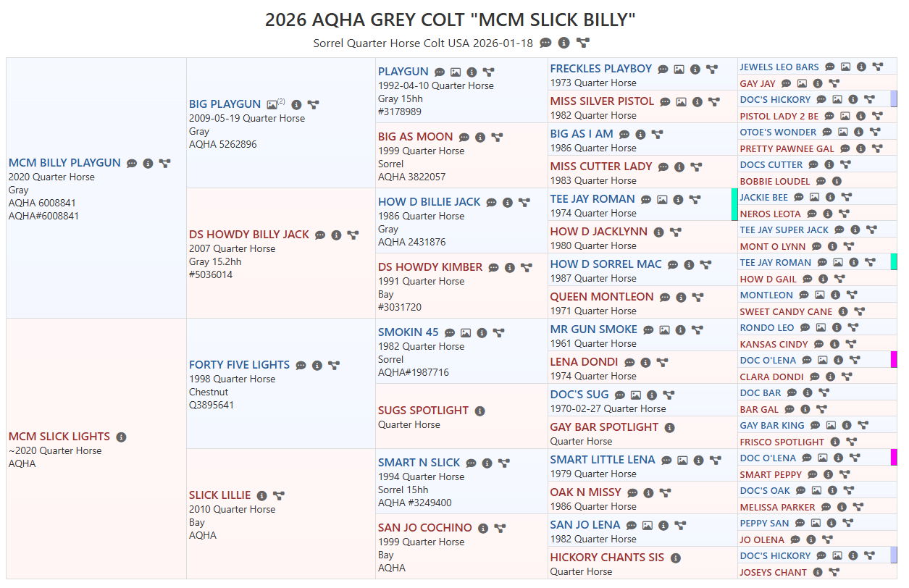The image size is (909, 588).
Task: Click the image icon next to MR GUN SMOKE
Action: (x=664, y=329)
